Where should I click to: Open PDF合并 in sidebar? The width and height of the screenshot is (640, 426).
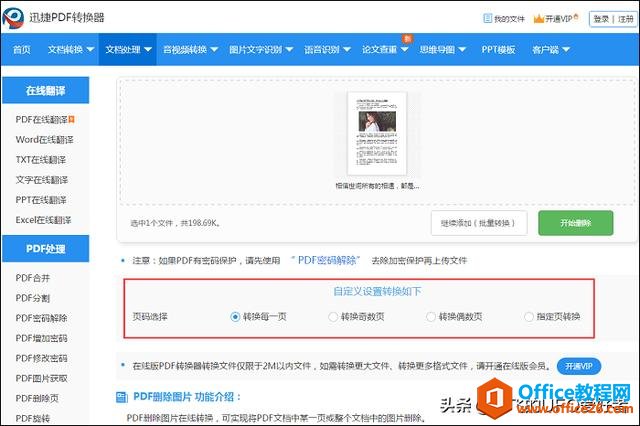click(x=33, y=278)
